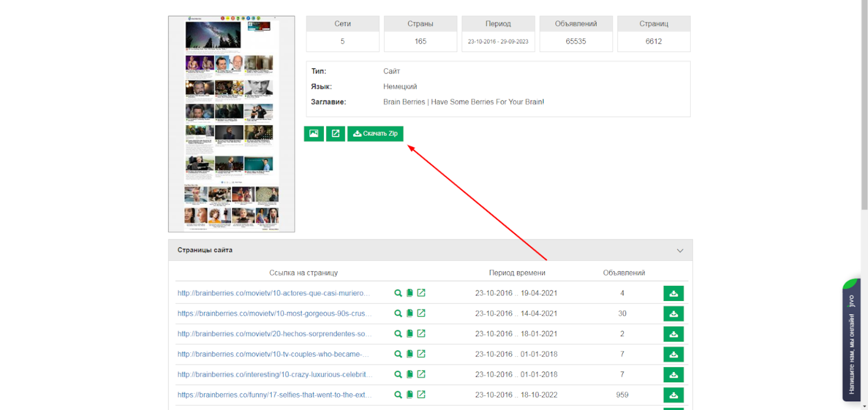Open the Jivo online chat widget

851,339
